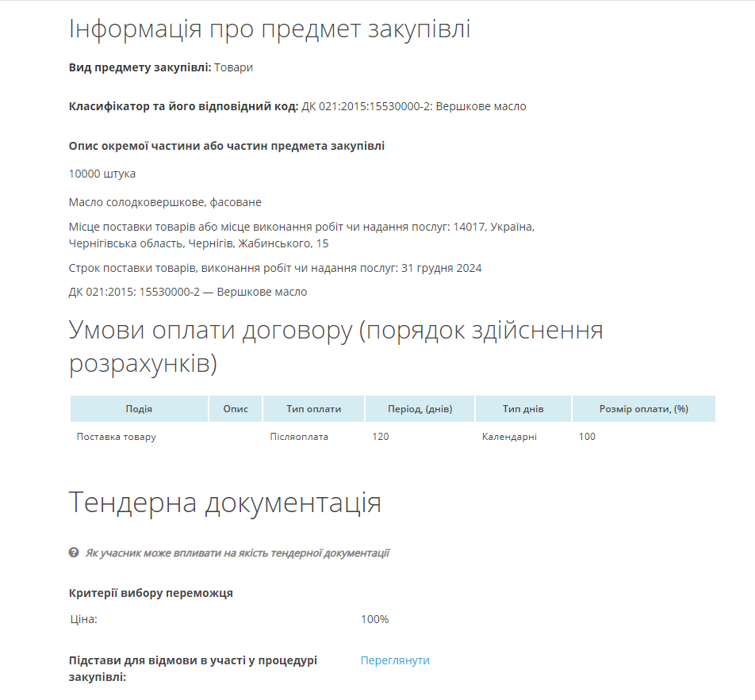755x700 pixels.
Task: Click the 'Календарні' day type cell
Action: pos(509,437)
